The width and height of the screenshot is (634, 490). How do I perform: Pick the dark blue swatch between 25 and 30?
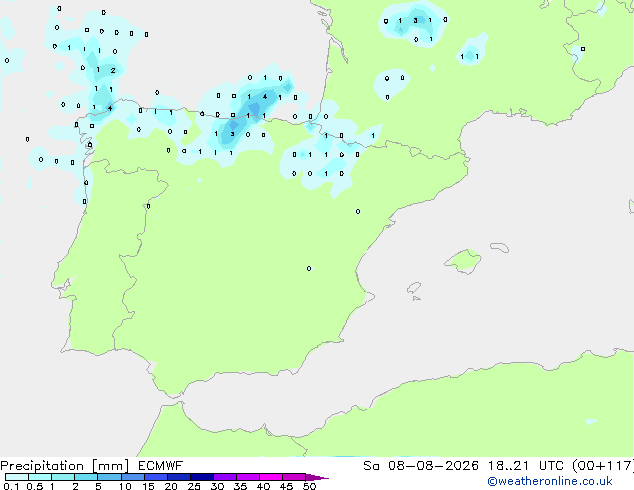pyautogui.click(x=202, y=477)
